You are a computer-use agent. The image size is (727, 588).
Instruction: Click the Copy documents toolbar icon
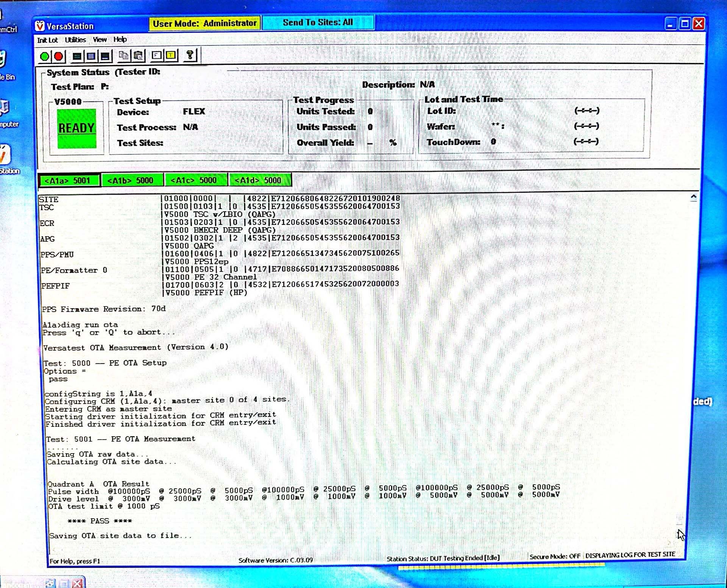(x=123, y=56)
